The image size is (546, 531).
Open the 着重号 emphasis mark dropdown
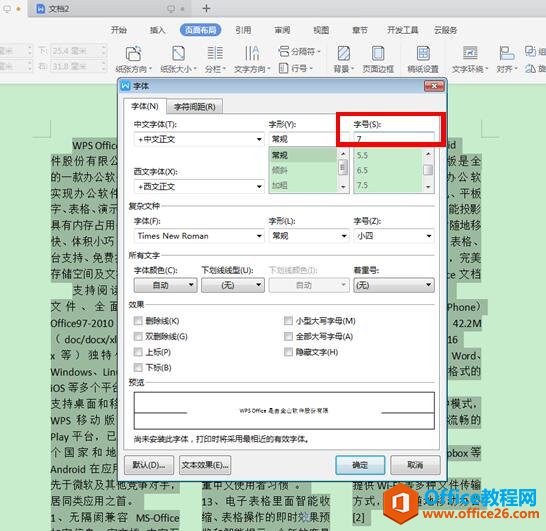coord(394,285)
